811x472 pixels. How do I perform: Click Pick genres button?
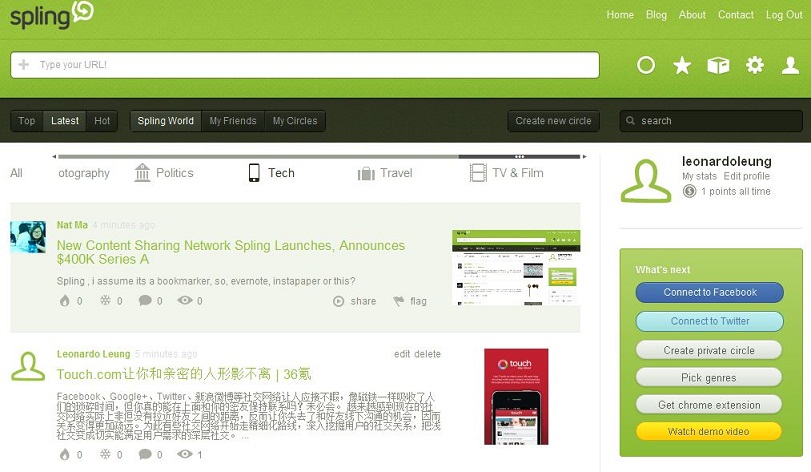(x=709, y=378)
